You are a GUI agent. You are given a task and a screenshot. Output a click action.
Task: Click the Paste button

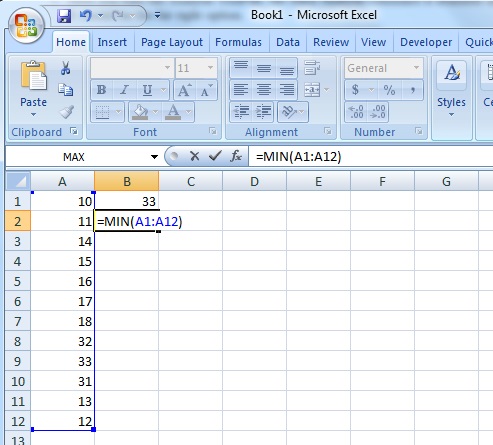[x=33, y=89]
